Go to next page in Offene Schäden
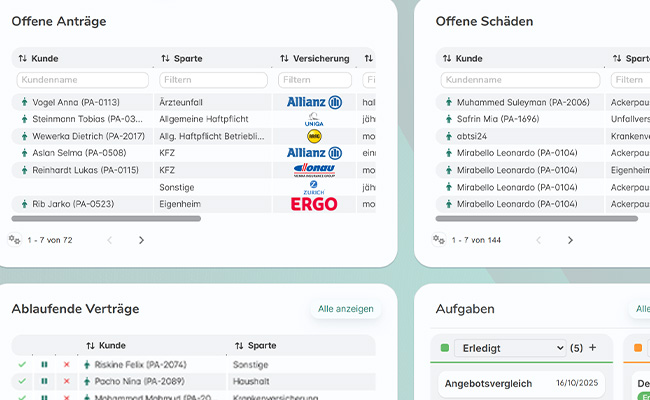 tap(570, 240)
